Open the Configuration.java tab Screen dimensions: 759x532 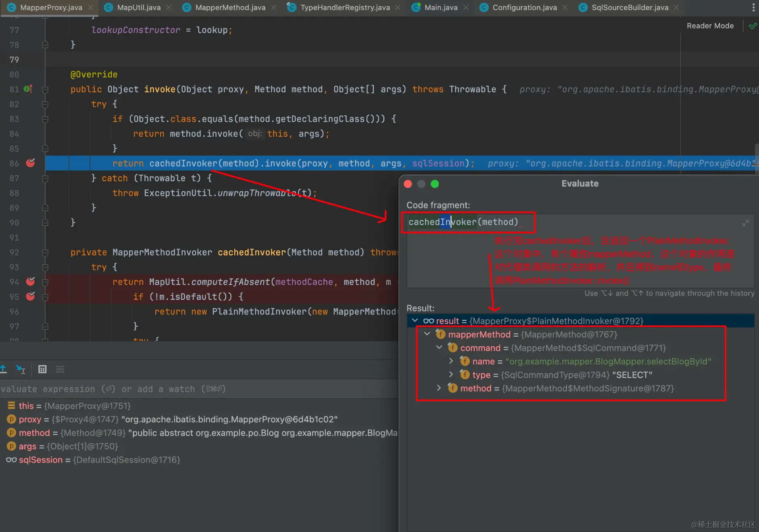pos(525,7)
